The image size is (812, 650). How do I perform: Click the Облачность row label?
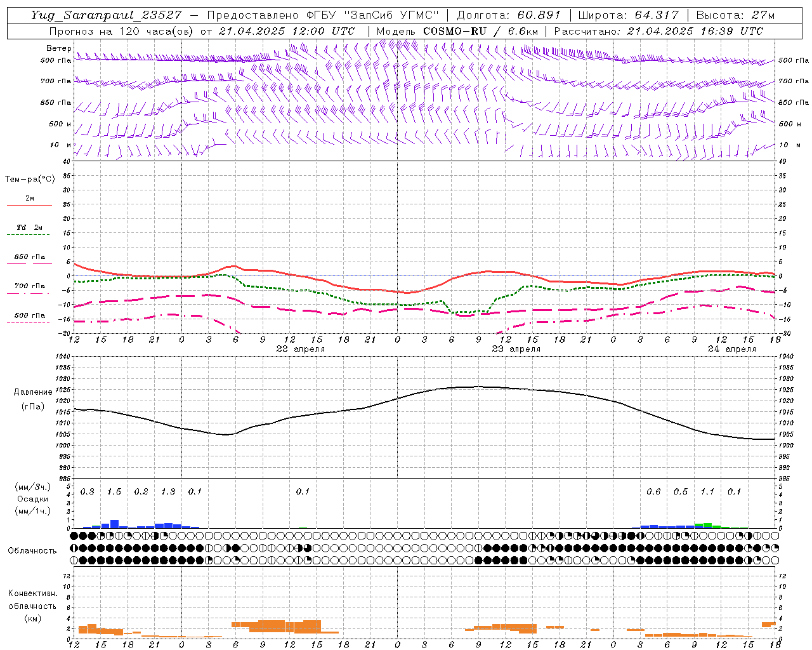(32, 551)
